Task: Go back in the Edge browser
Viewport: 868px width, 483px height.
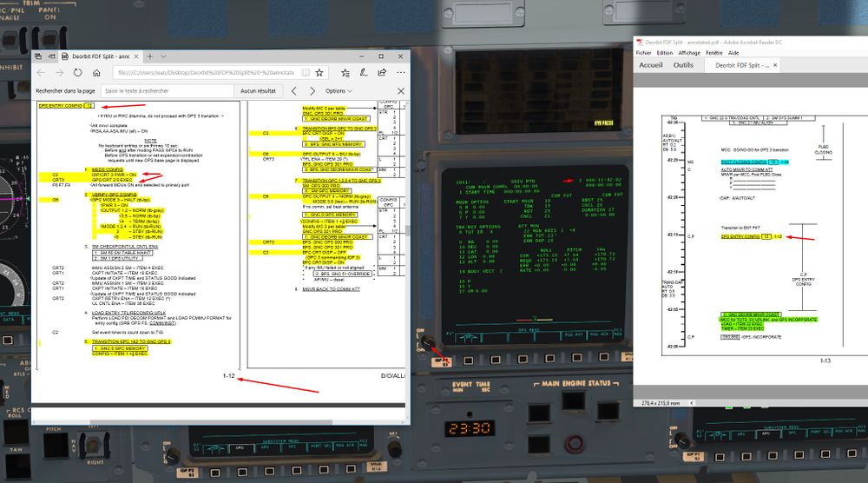Action: pos(41,73)
